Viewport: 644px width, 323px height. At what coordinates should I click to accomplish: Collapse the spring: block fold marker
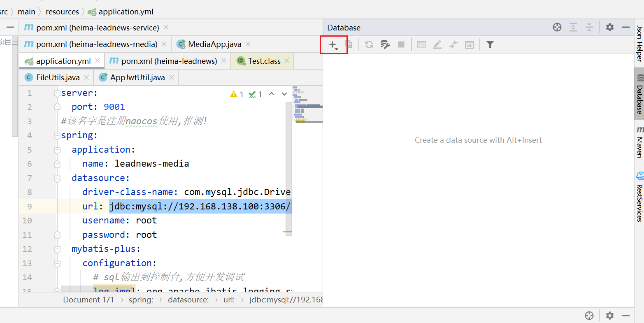point(57,136)
